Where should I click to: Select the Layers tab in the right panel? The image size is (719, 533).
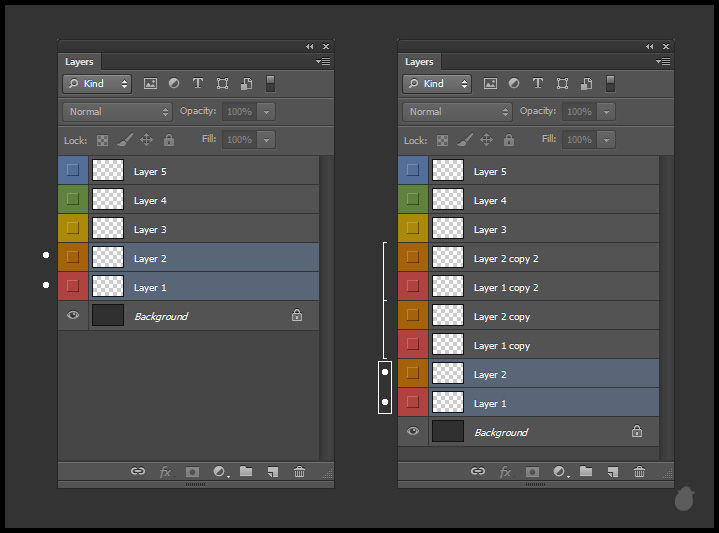tap(419, 62)
